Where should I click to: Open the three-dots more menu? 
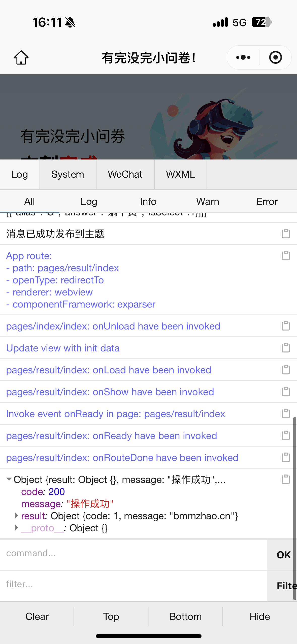(x=243, y=57)
